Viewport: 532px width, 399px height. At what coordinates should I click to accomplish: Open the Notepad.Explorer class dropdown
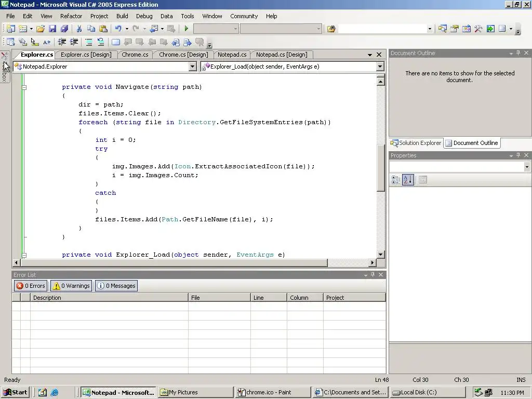pyautogui.click(x=192, y=66)
